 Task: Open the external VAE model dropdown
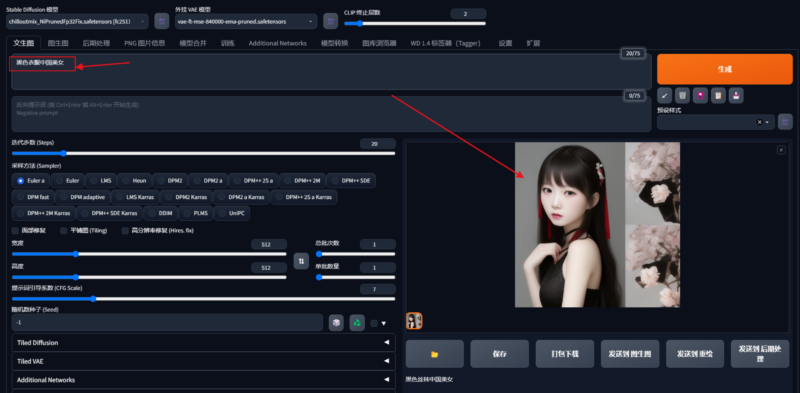point(246,21)
